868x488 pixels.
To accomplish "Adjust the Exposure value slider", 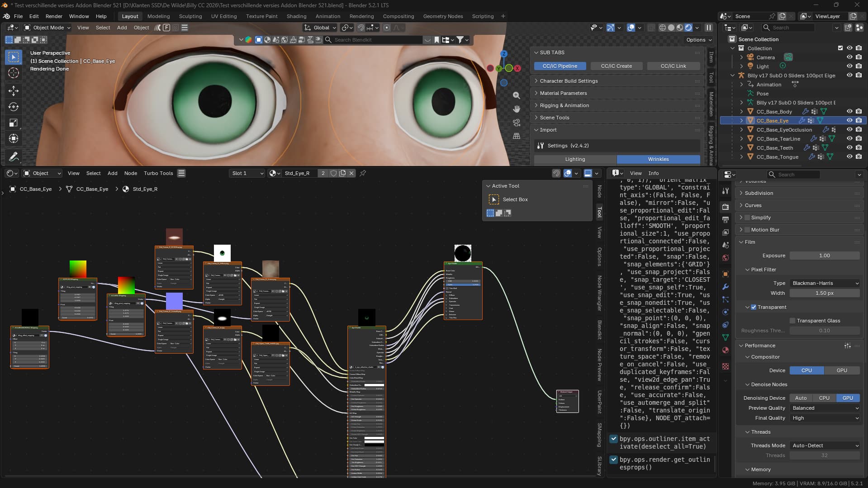I will [825, 256].
